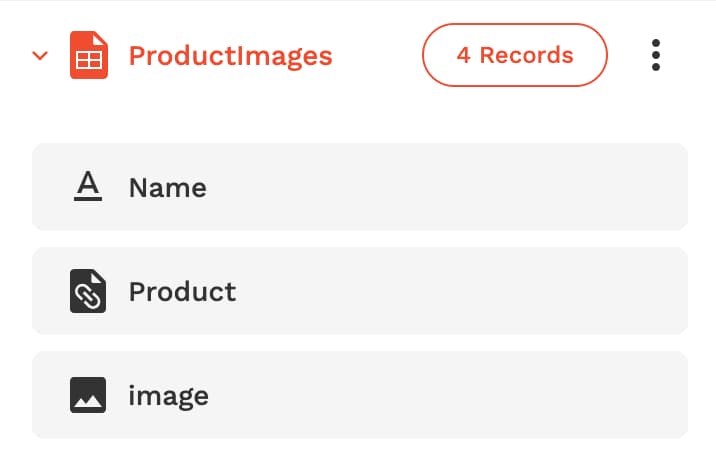
Task: Click the number 4 in Records pill
Action: [x=463, y=55]
